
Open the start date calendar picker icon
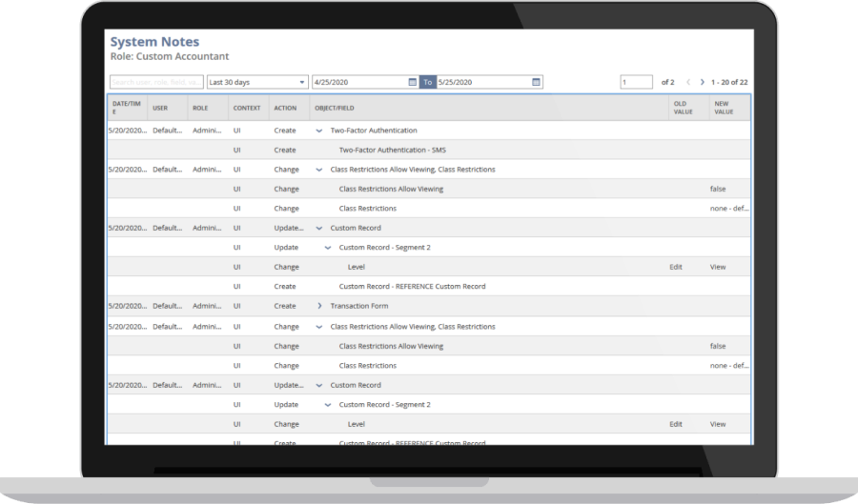[413, 82]
